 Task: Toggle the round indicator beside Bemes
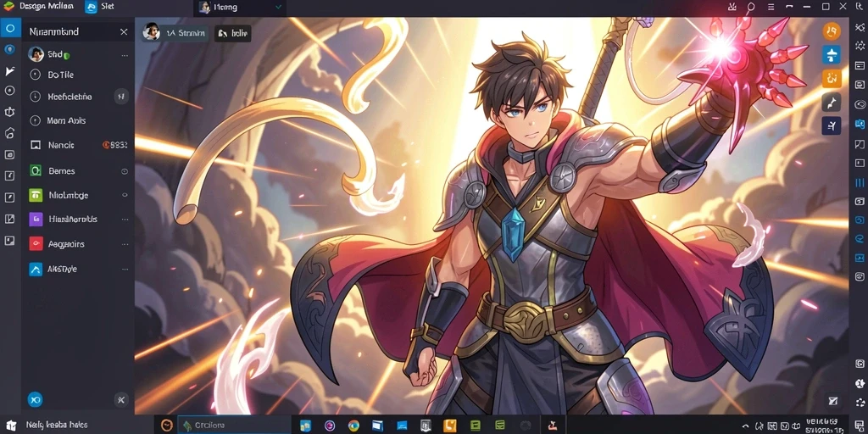(x=125, y=171)
